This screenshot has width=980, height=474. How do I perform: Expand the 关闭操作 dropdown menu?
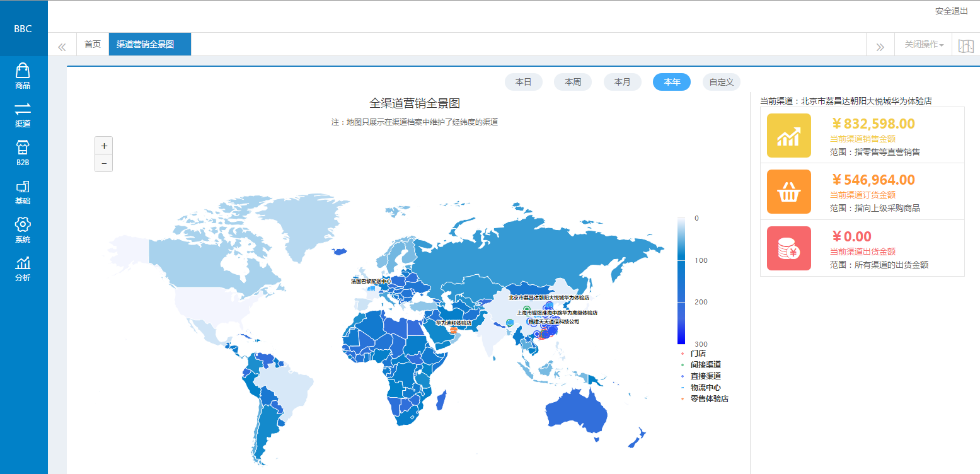click(x=923, y=45)
